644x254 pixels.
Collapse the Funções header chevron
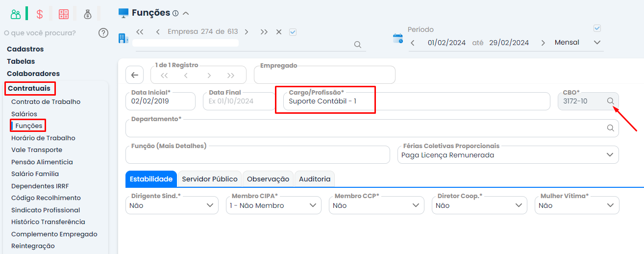(x=186, y=13)
